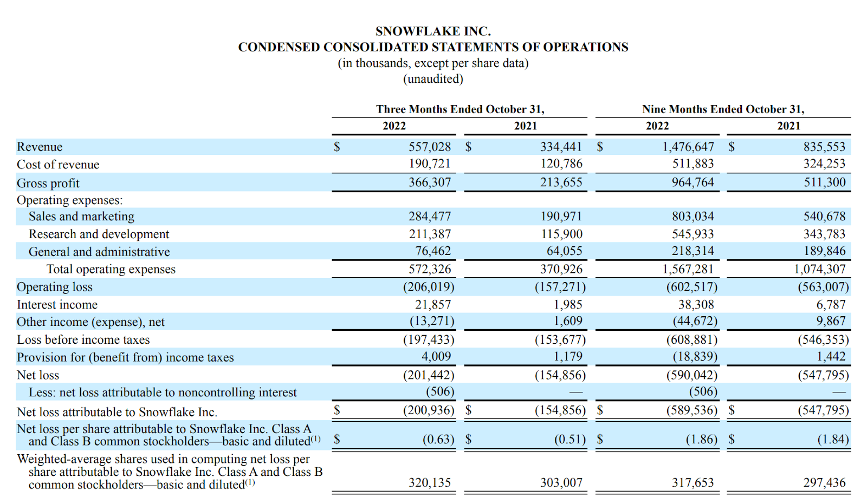Select cost of revenue 190,721
867x504 pixels.
(430, 163)
